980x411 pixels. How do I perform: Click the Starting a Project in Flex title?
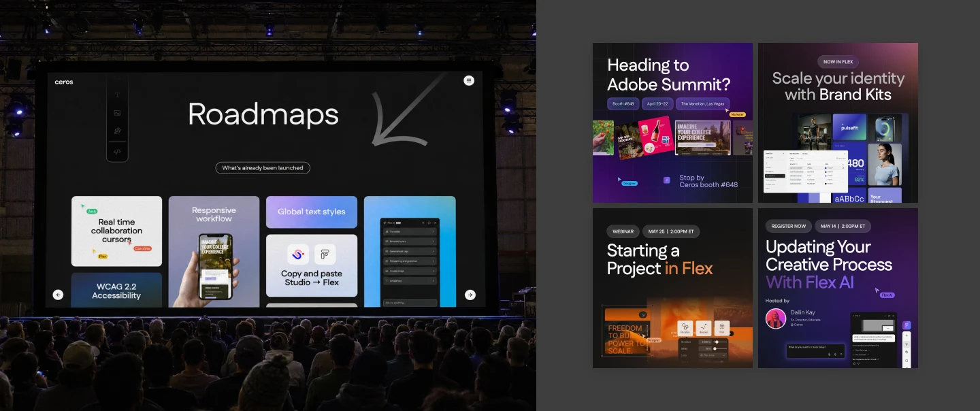[x=659, y=259]
